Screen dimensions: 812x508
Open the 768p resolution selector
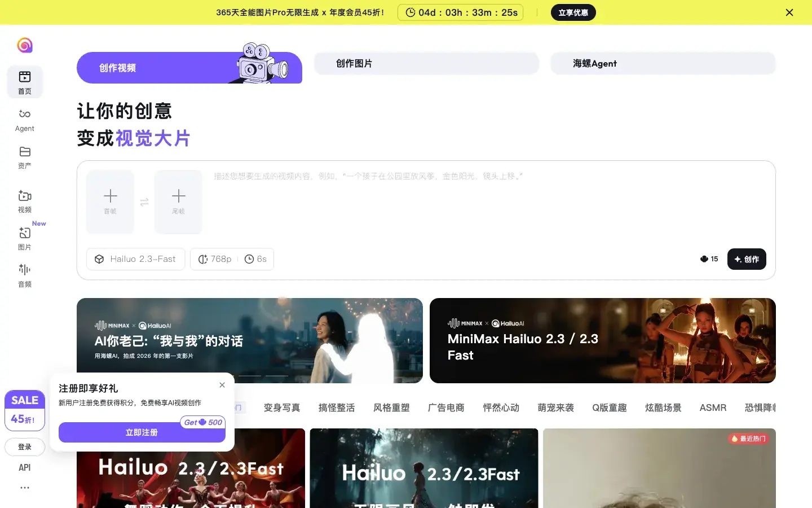(216, 259)
